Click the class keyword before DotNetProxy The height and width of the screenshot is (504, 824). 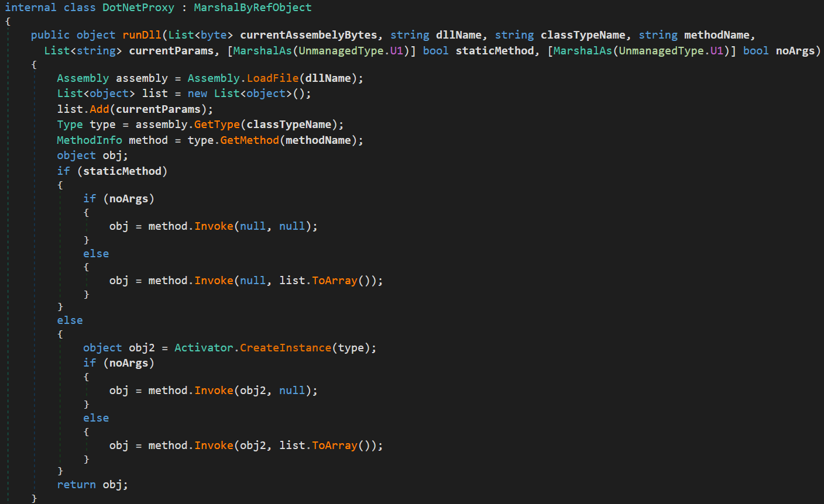pyautogui.click(x=80, y=8)
